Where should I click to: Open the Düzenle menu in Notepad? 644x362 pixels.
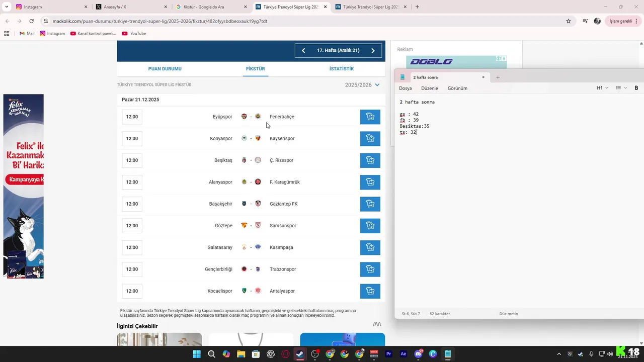[x=429, y=88]
